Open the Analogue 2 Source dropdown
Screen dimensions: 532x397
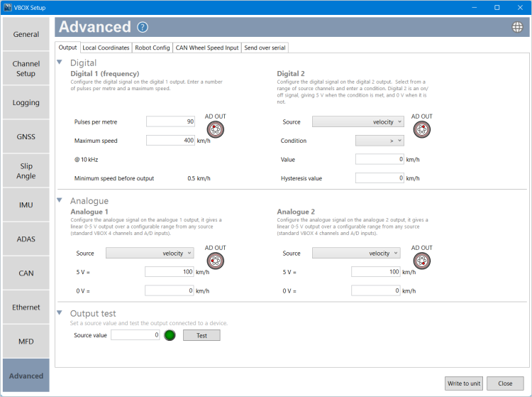tap(356, 253)
